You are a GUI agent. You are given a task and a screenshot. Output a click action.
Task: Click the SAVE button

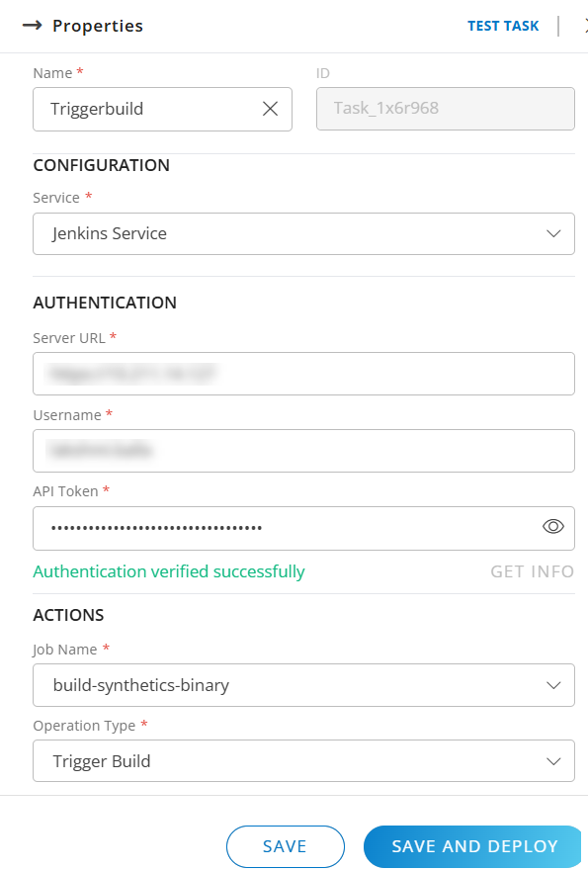tap(285, 846)
